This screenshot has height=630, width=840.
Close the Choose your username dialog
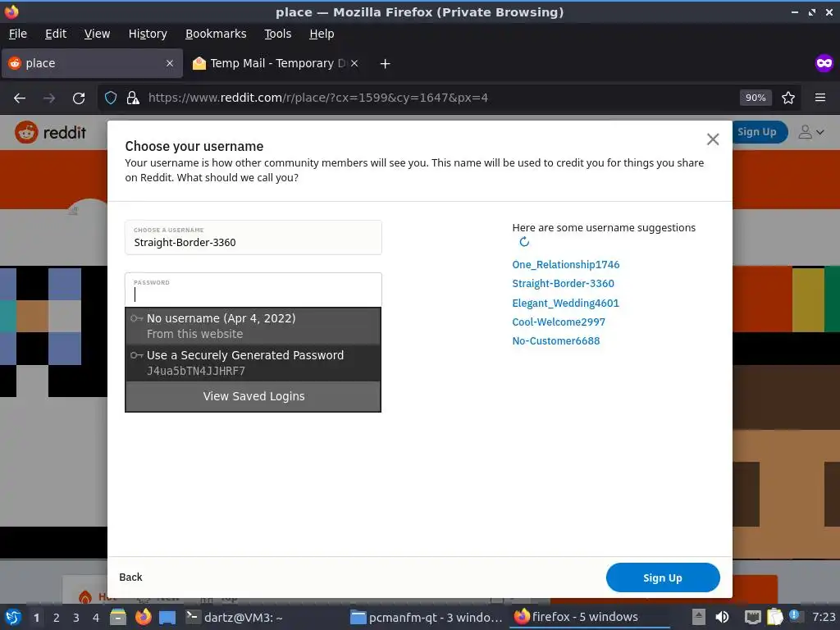713,139
